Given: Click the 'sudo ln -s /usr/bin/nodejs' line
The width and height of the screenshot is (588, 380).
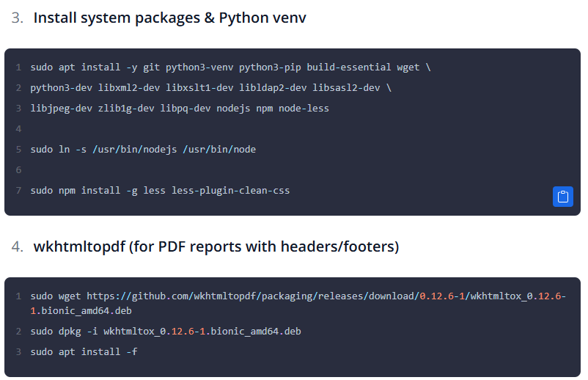Looking at the screenshot, I should 143,150.
